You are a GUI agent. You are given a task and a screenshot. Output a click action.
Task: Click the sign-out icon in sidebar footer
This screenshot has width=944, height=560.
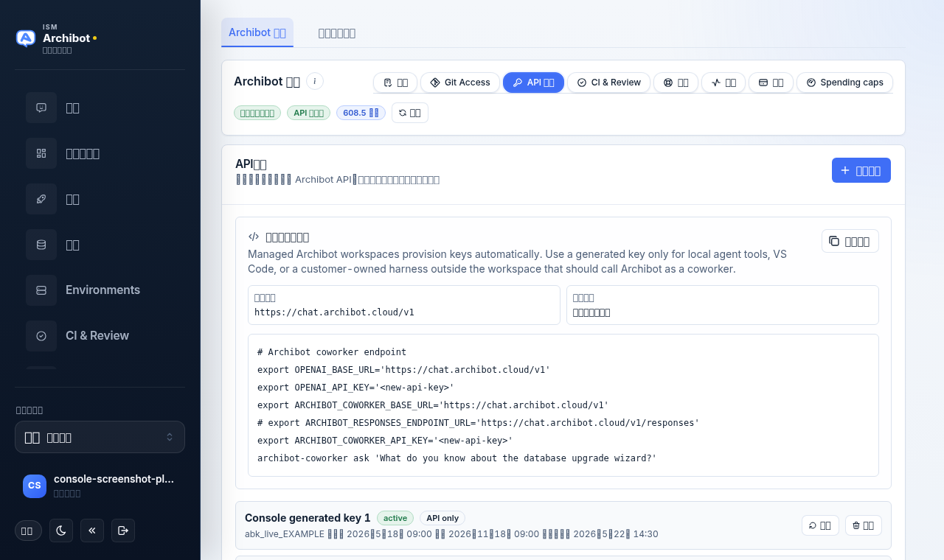tap(123, 531)
